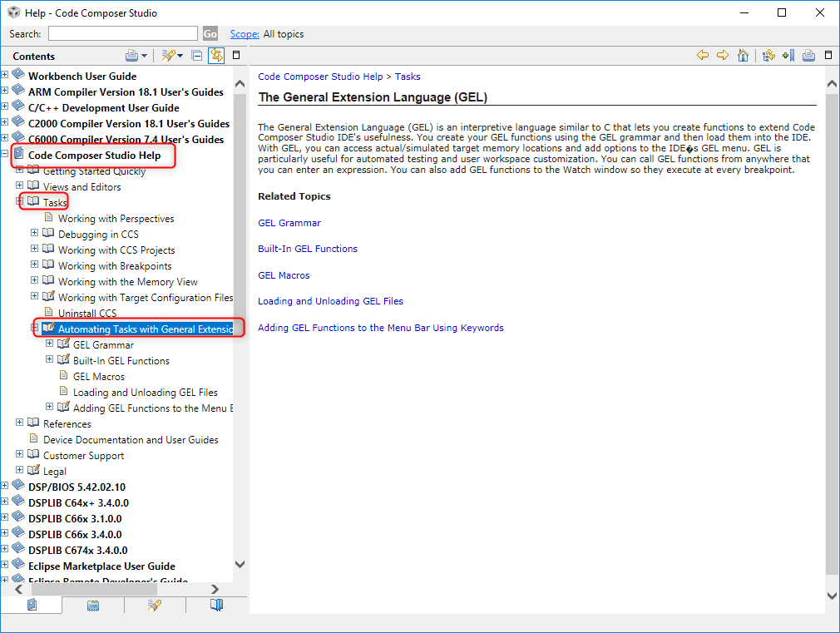Click Show in Table of Contents icon
This screenshot has height=633, width=840.
point(768,55)
